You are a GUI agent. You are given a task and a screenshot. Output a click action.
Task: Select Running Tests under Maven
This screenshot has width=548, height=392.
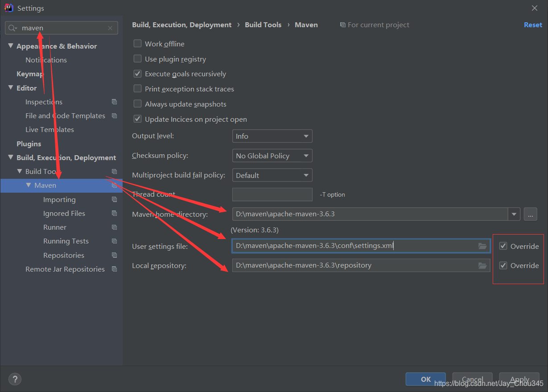pyautogui.click(x=66, y=241)
